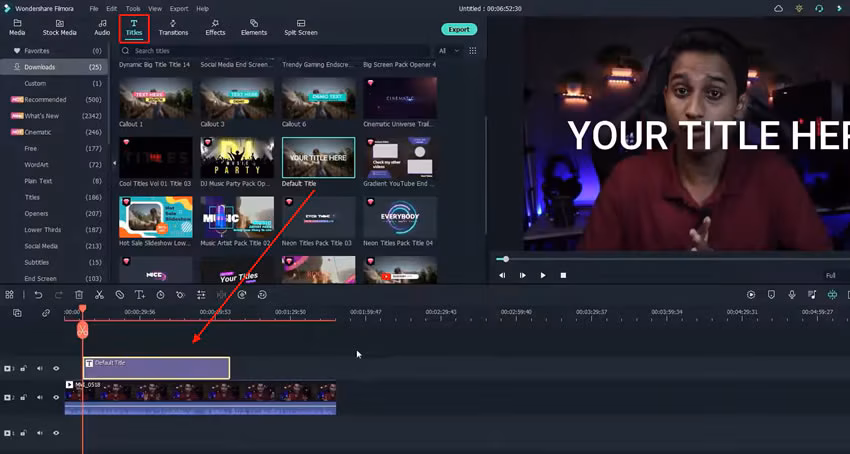Open the Effects tab
Screen dimensions: 850x454
pos(215,28)
